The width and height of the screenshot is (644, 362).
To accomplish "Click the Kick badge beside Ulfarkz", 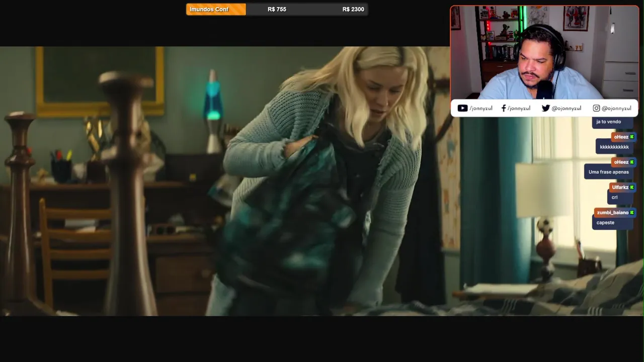I will click(632, 187).
